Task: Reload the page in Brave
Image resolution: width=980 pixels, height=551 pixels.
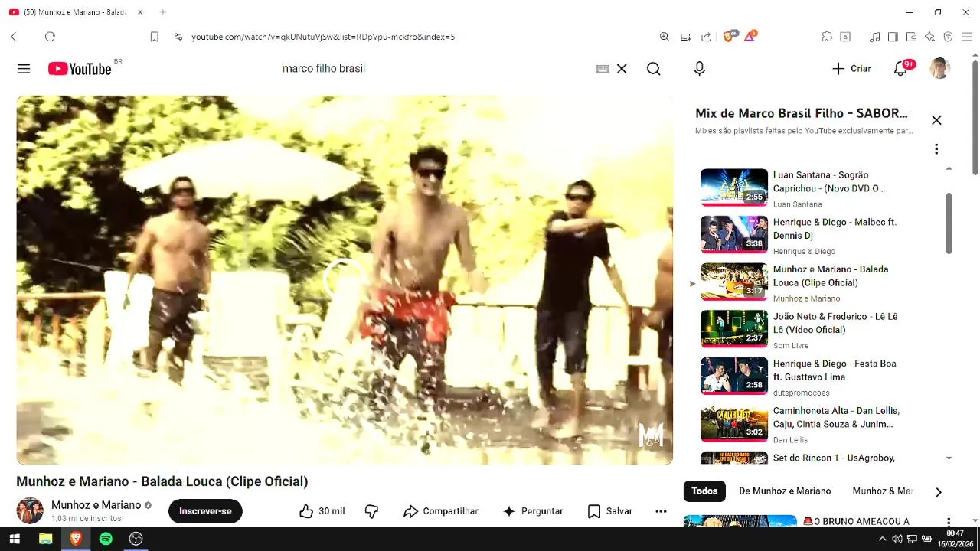Action: (x=50, y=37)
